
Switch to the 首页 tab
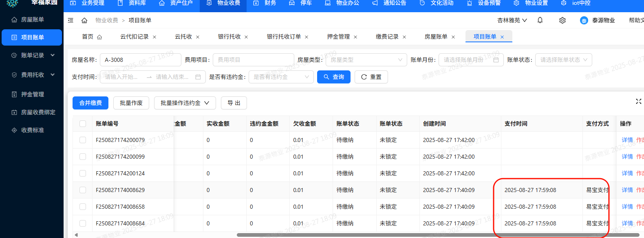coord(92,37)
